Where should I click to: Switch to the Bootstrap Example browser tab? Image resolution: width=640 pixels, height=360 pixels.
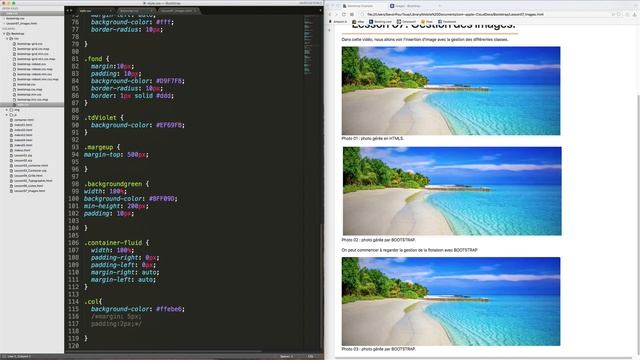click(x=362, y=6)
